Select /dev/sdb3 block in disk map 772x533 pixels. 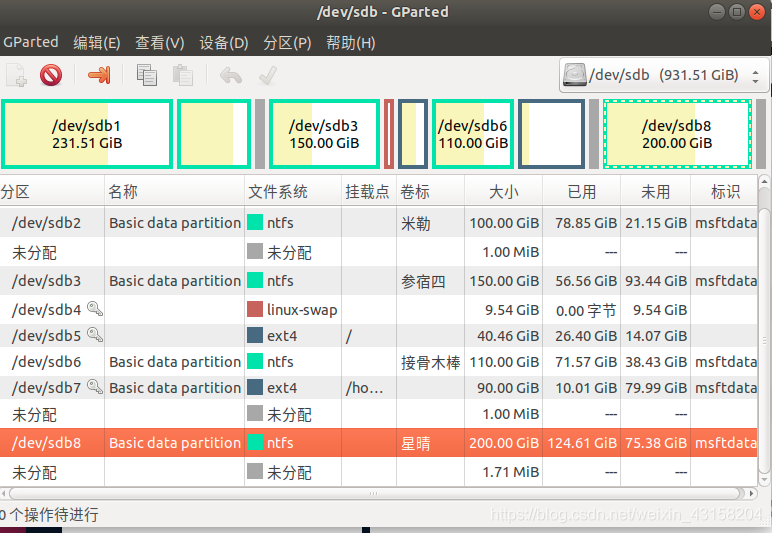click(324, 134)
